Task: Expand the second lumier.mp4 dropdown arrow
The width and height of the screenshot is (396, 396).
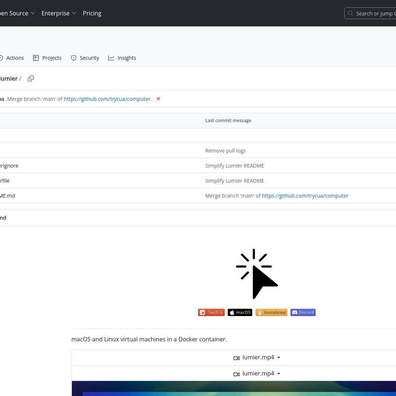Action: (279, 374)
